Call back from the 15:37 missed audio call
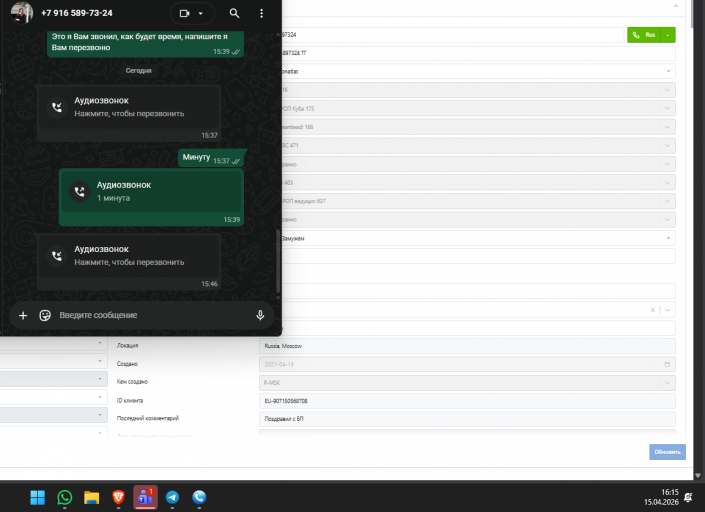The image size is (705, 512). [x=129, y=114]
